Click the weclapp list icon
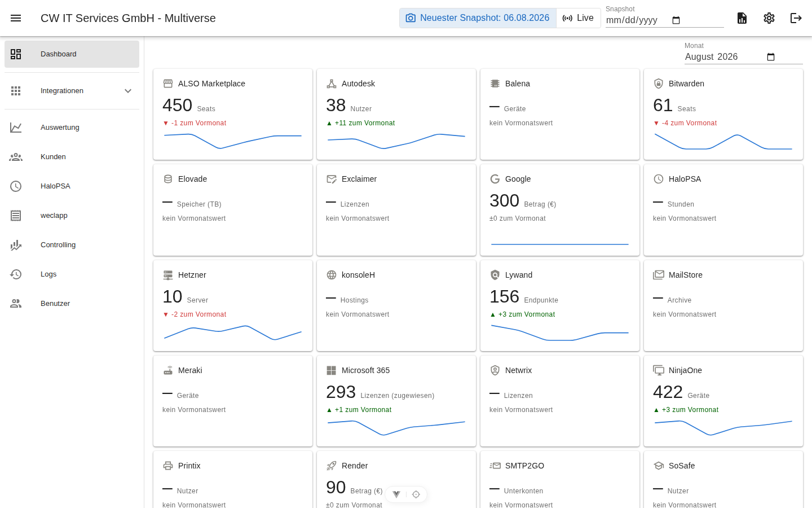Viewport: 812px width, 508px height. tap(16, 216)
